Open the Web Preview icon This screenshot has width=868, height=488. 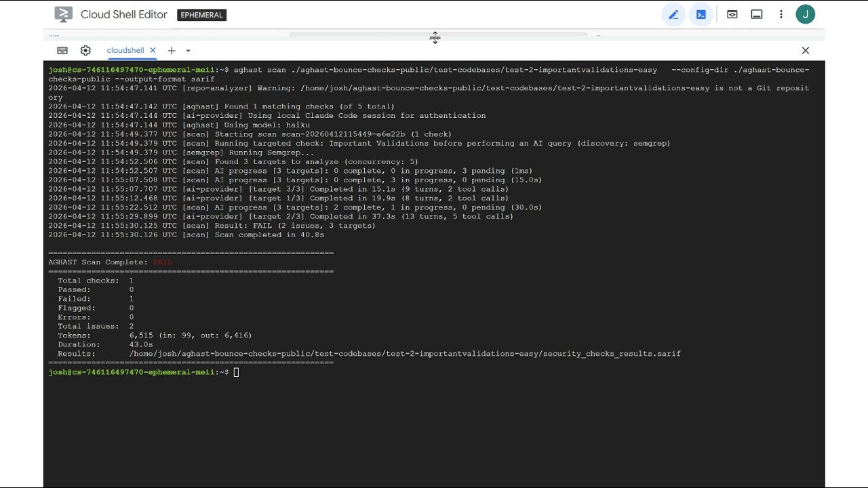click(732, 14)
